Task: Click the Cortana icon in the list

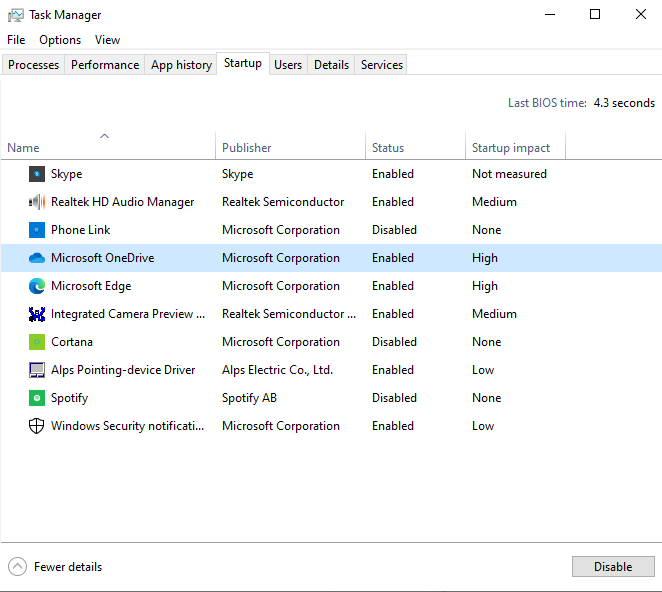Action: [37, 342]
